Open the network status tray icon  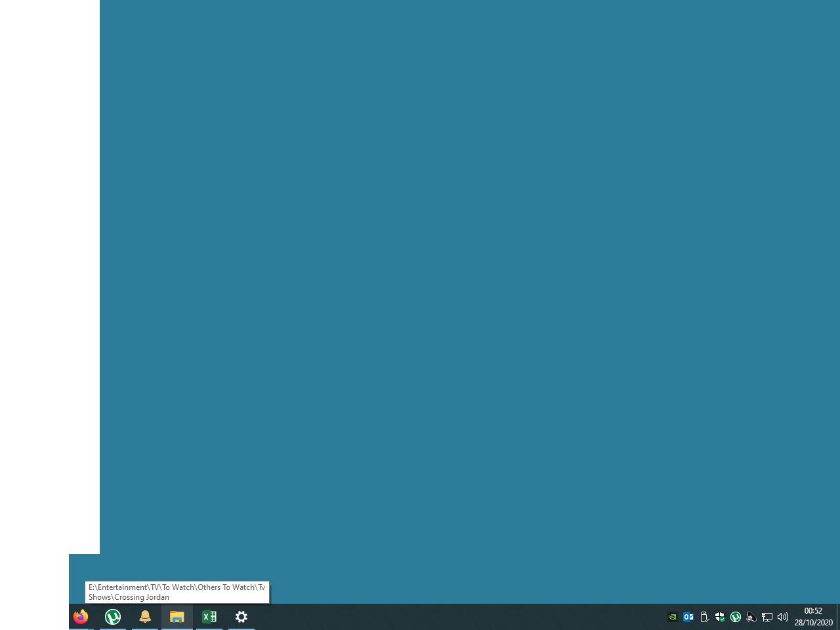(767, 617)
